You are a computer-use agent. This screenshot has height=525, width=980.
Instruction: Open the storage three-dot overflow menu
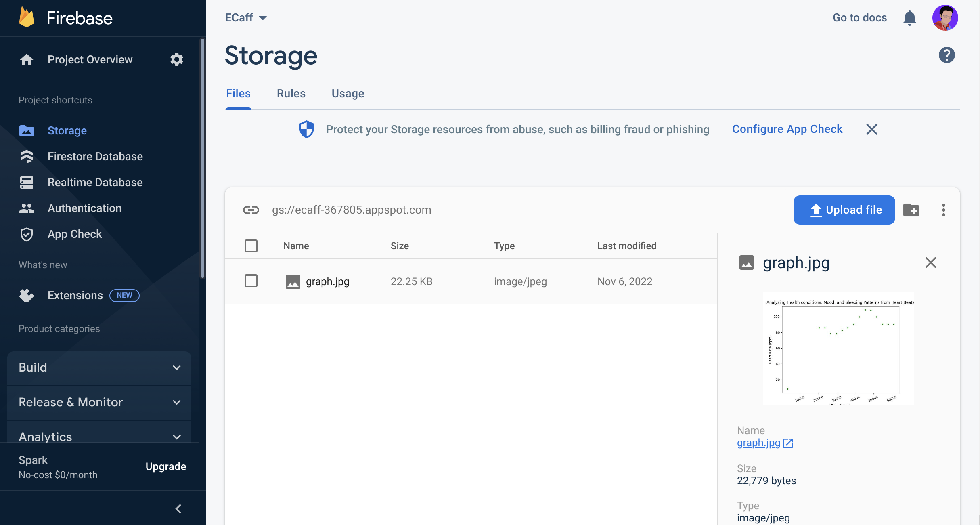[943, 210]
